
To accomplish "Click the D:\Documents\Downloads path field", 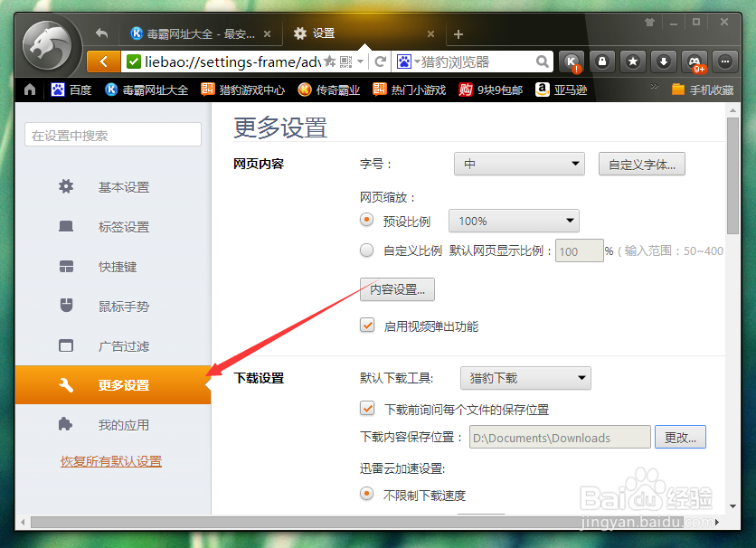I will coord(561,437).
